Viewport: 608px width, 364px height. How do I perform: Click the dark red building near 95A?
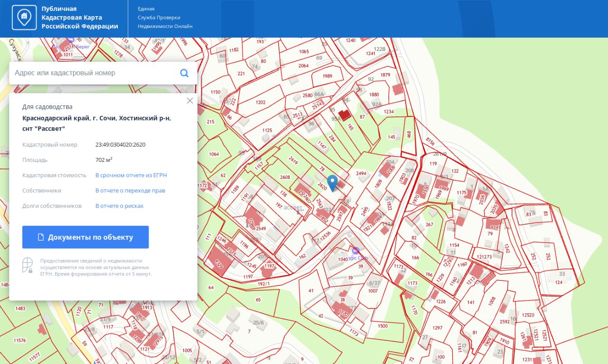pyautogui.click(x=344, y=115)
